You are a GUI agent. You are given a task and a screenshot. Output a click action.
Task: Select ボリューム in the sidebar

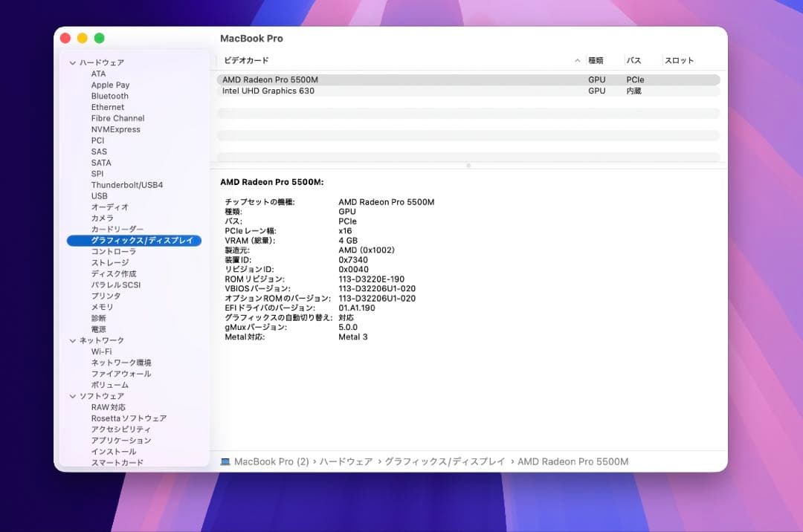[x=109, y=385]
